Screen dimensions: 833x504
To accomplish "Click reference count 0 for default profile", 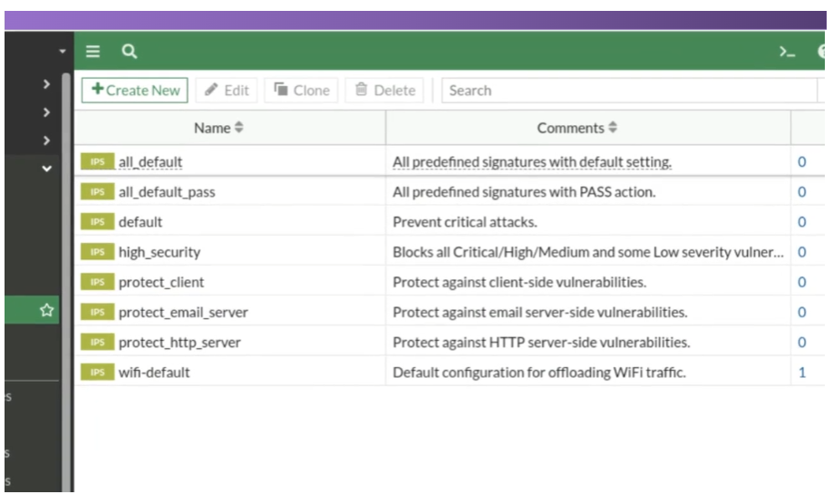I will point(802,222).
